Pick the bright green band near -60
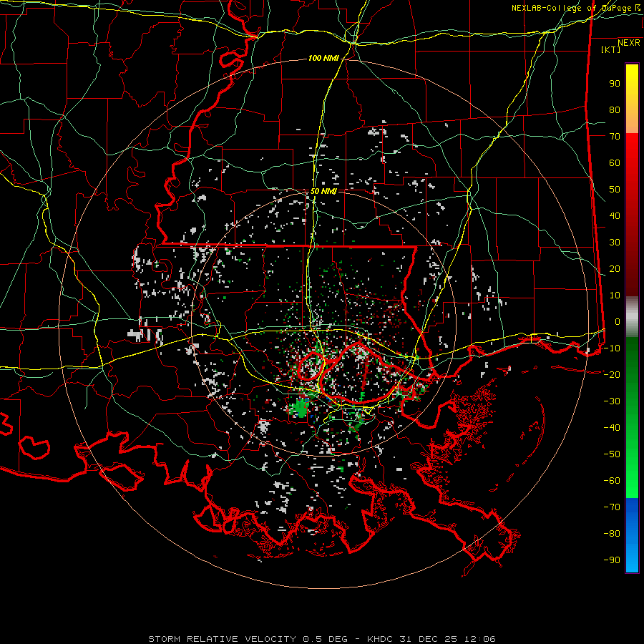 tap(632, 481)
